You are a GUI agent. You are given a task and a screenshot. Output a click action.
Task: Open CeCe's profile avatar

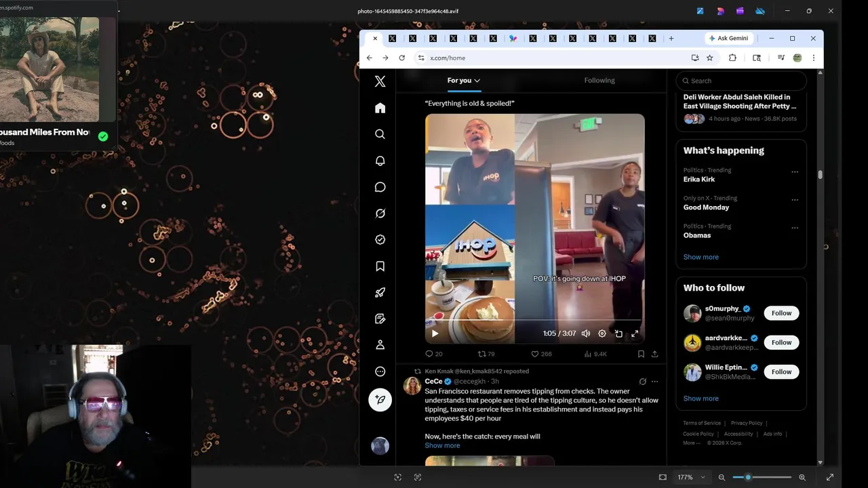(412, 386)
